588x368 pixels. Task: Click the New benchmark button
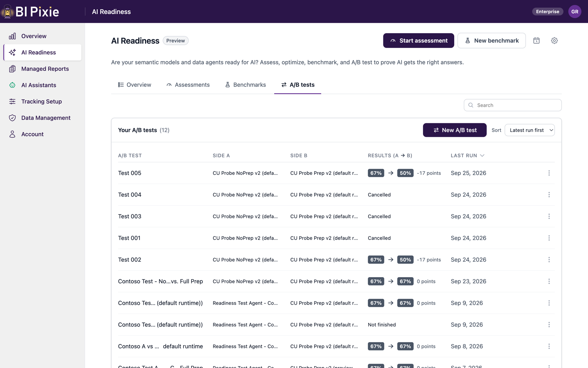coord(492,40)
